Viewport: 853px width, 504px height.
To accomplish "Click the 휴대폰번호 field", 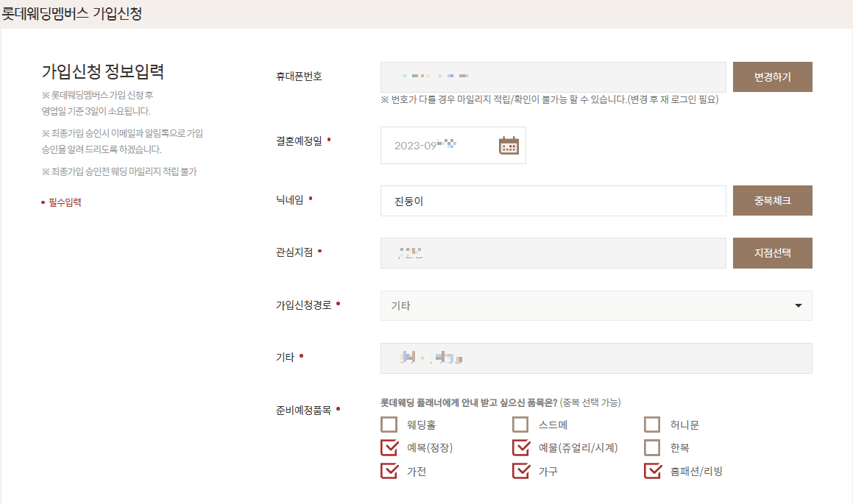I will [553, 77].
